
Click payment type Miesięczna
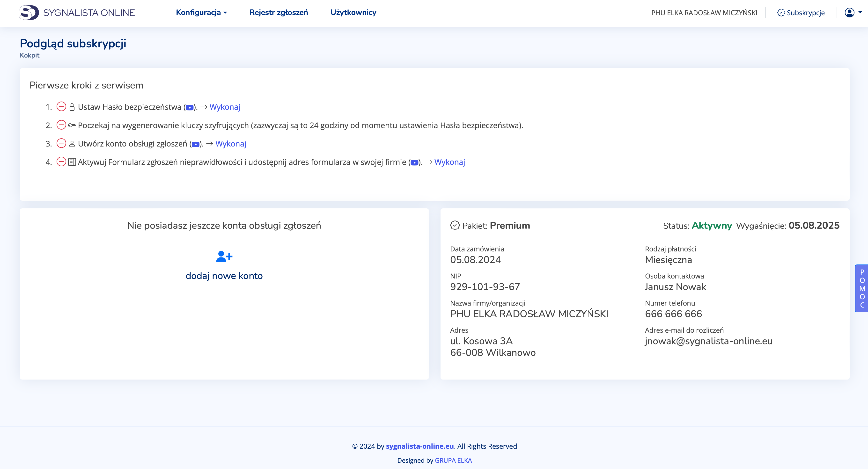tap(669, 260)
